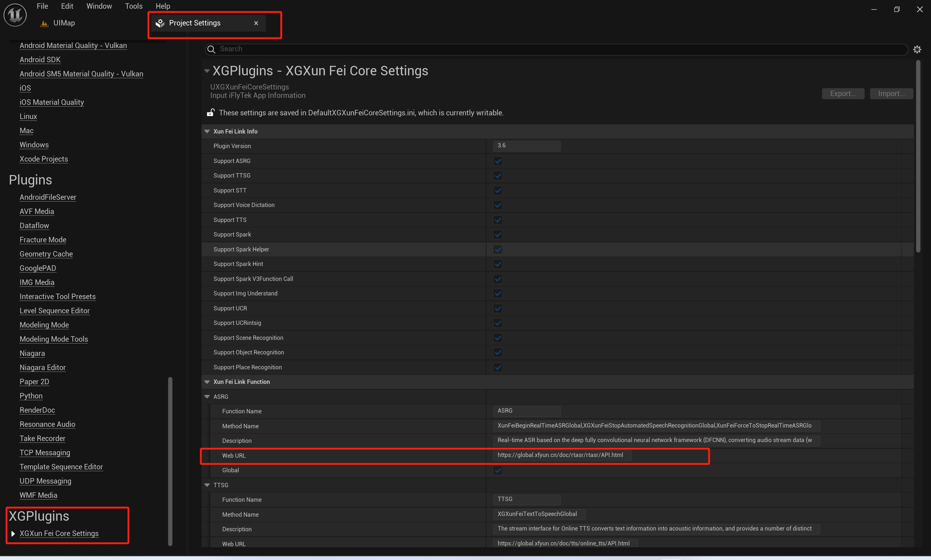Click the ASRG Web URL field
The image size is (931, 560).
(x=562, y=455)
